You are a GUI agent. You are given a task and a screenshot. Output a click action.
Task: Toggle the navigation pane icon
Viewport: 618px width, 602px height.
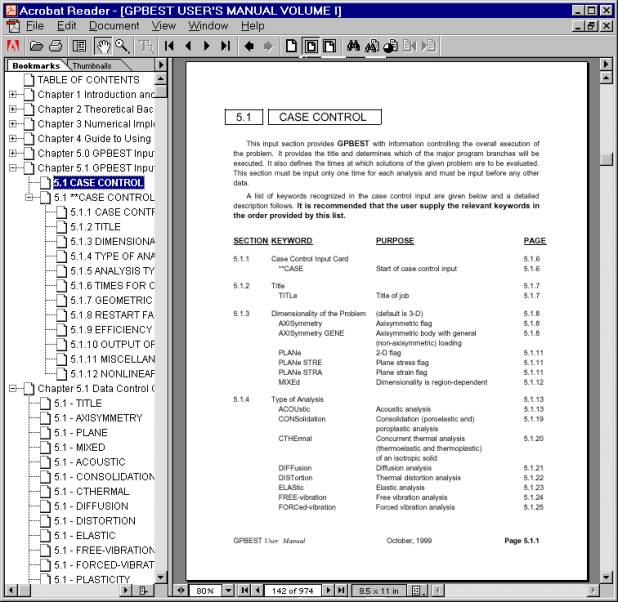[80, 46]
